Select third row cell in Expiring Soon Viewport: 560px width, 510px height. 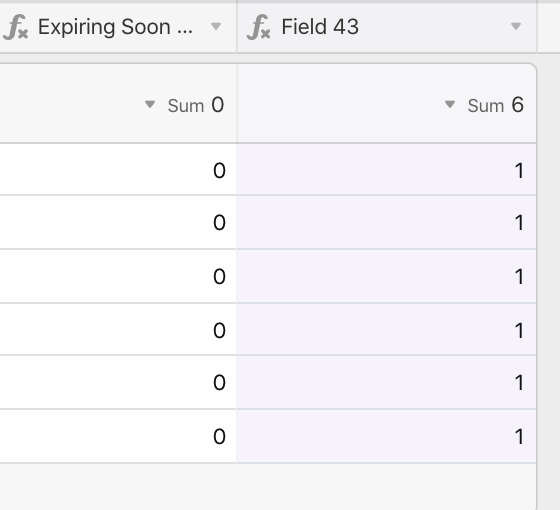pyautogui.click(x=118, y=276)
